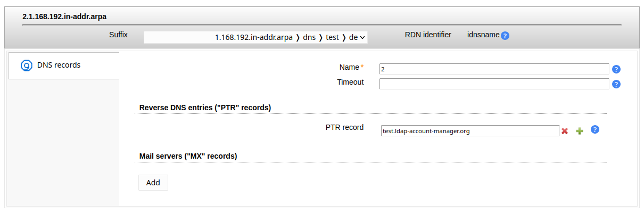This screenshot has height=213, width=644.
Task: Click the PTR record label
Action: tap(344, 128)
